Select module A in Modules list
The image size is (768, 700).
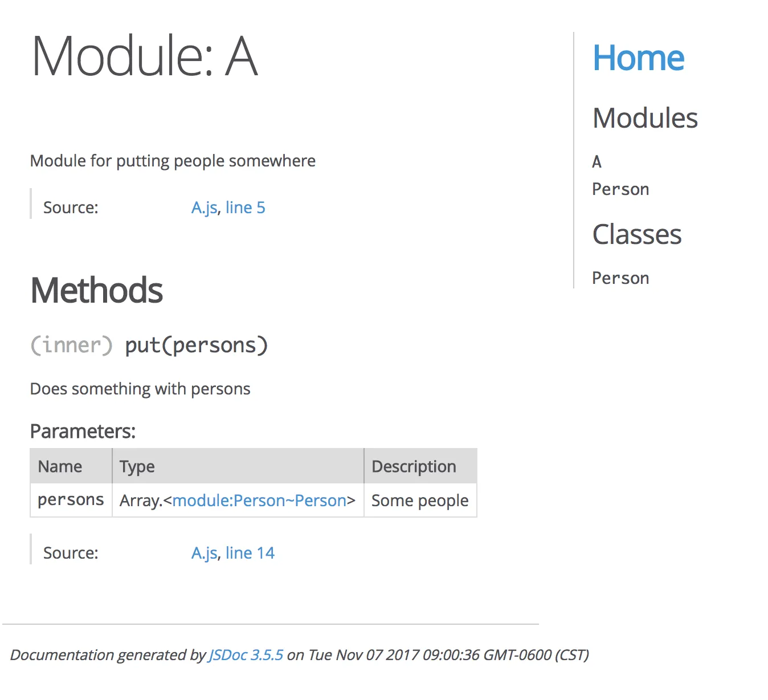pyautogui.click(x=597, y=162)
